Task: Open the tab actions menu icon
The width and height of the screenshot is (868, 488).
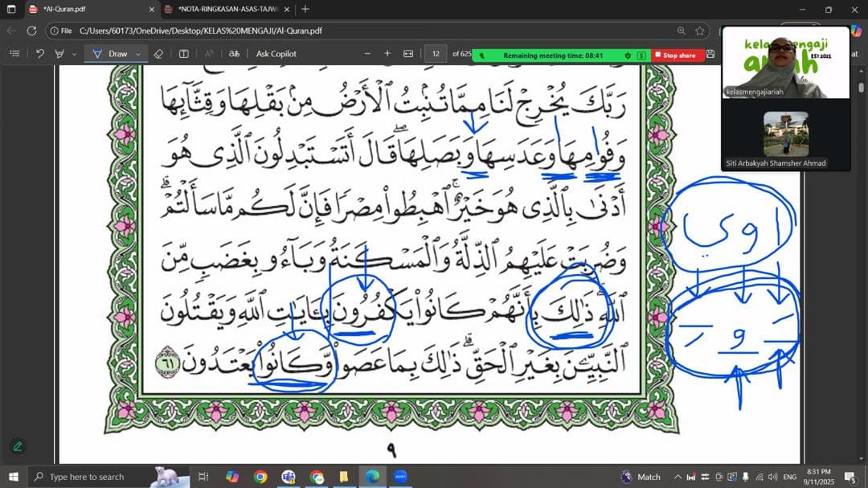Action: pyautogui.click(x=11, y=10)
